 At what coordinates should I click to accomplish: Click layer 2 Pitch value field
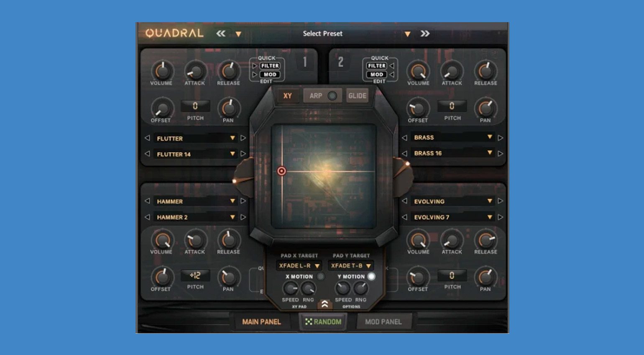pos(452,106)
